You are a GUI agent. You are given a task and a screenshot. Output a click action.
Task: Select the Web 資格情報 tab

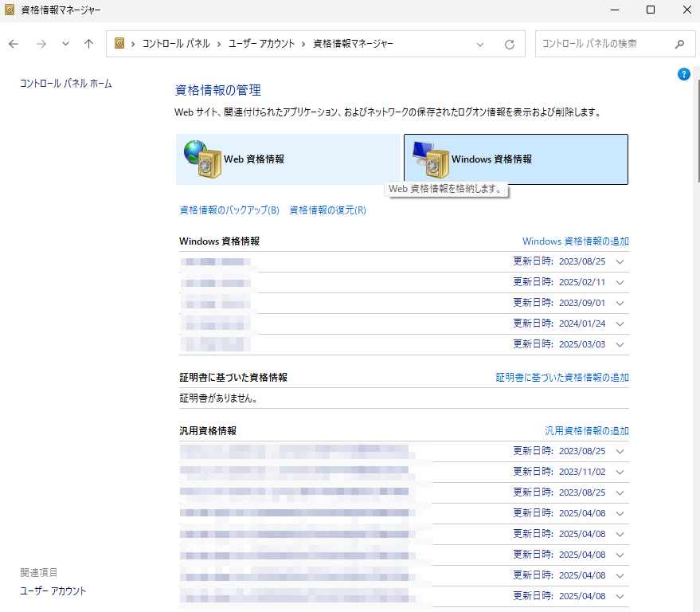[287, 159]
